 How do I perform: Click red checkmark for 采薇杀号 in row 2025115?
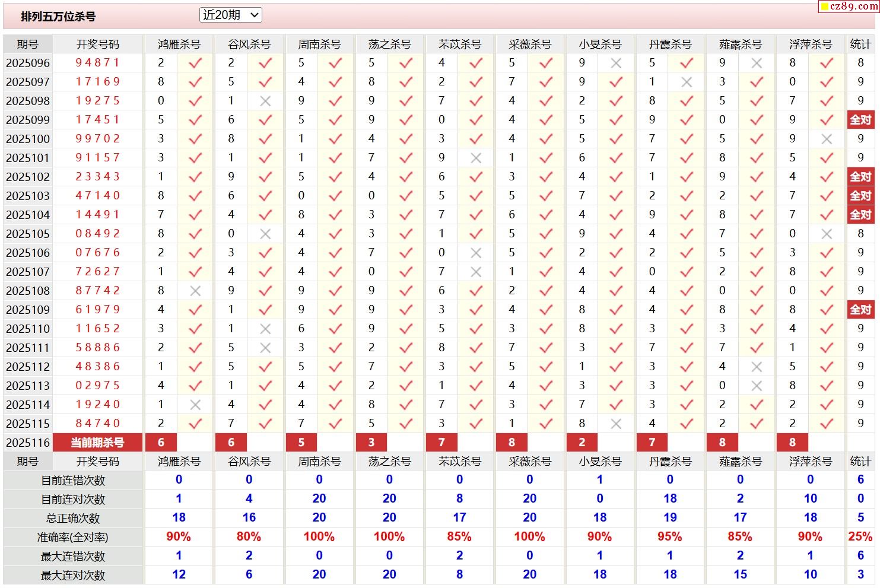[x=546, y=424]
